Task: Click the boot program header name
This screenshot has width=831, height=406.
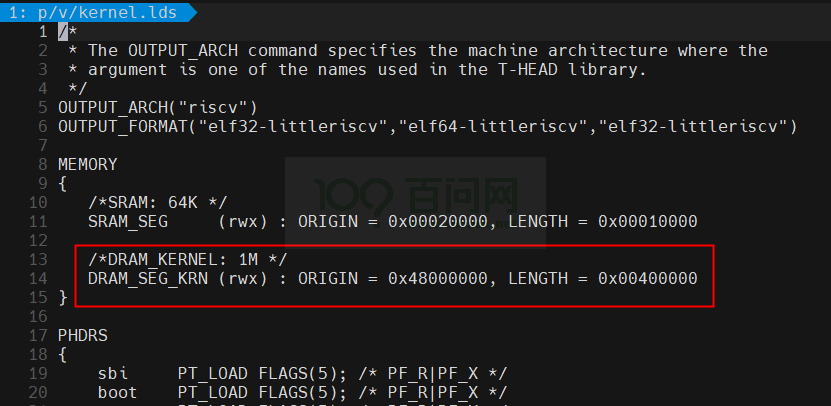Action: (x=118, y=393)
